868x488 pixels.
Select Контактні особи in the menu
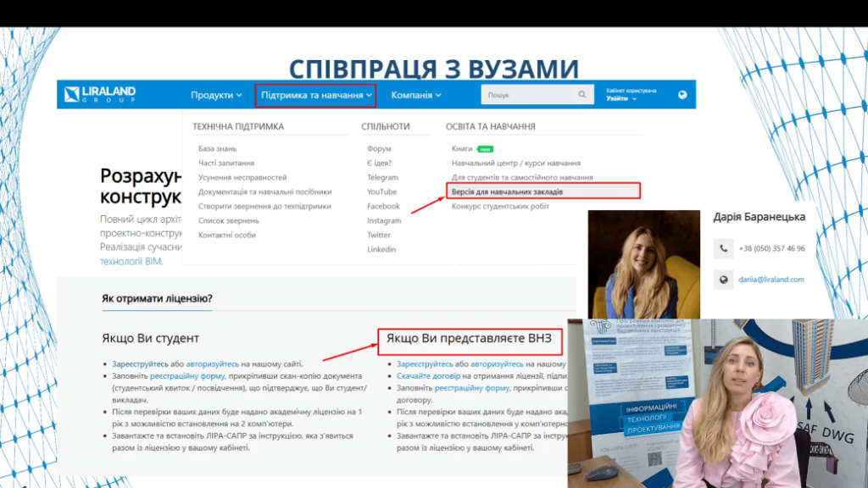pos(227,236)
